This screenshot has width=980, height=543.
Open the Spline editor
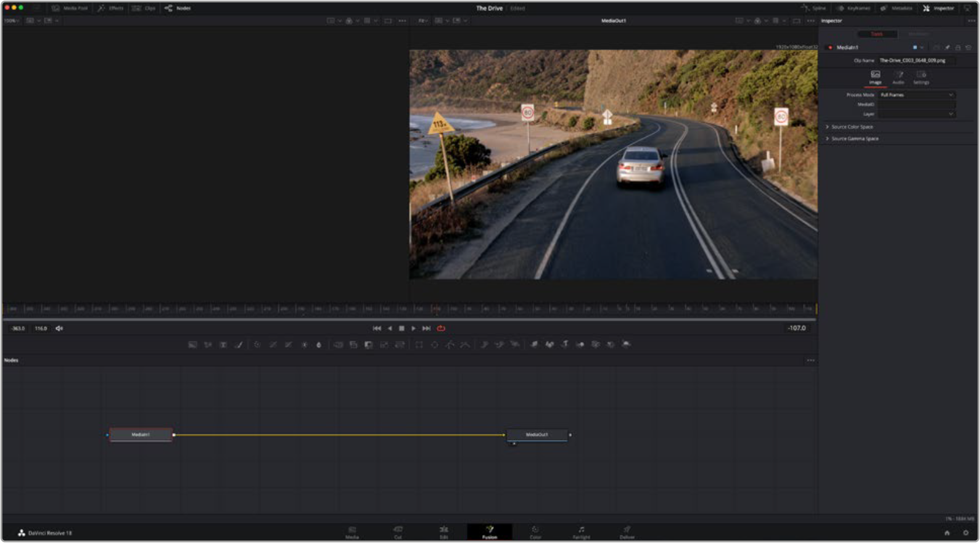pos(813,8)
